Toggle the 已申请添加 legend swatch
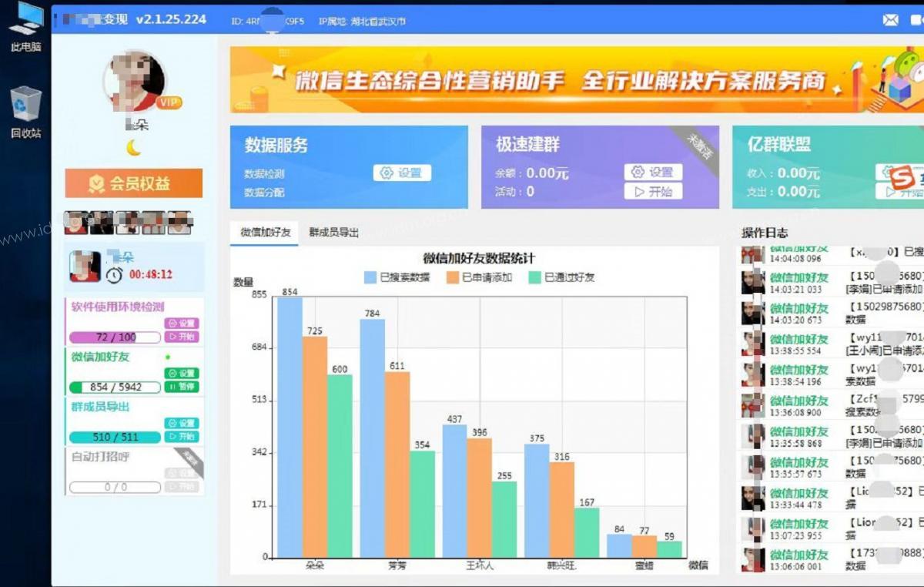The image size is (924, 587). pyautogui.click(x=453, y=277)
